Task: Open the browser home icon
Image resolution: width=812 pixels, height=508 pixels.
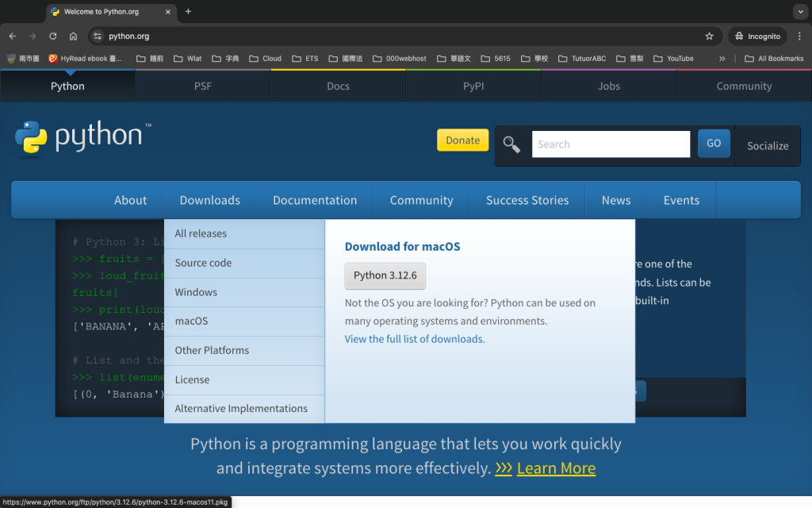Action: [73, 37]
